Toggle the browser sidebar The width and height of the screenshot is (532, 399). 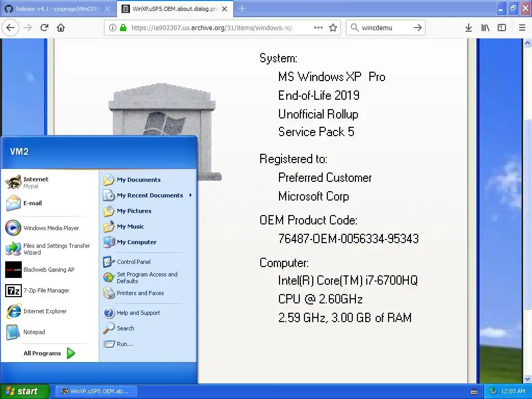pyautogui.click(x=502, y=28)
